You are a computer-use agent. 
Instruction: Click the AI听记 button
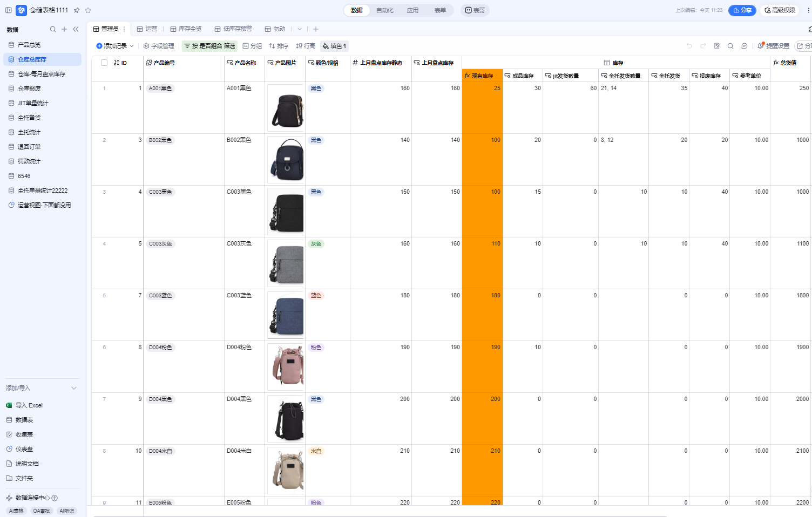click(67, 511)
